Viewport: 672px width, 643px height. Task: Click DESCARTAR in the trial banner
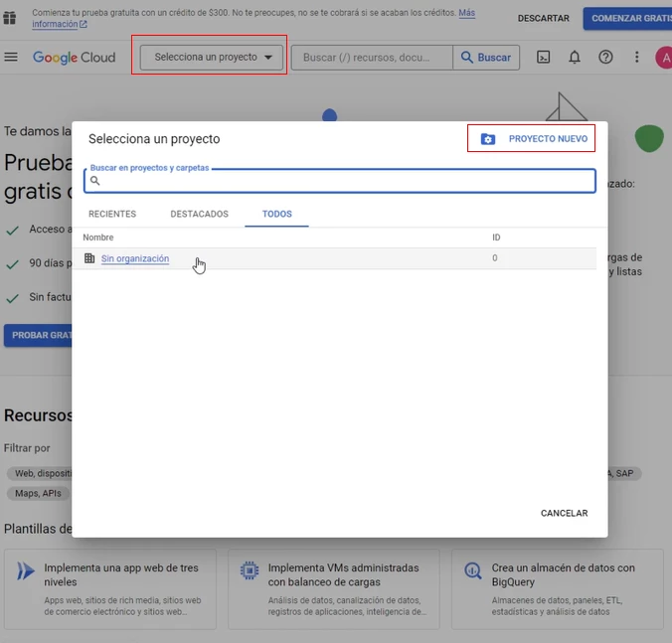(x=544, y=19)
